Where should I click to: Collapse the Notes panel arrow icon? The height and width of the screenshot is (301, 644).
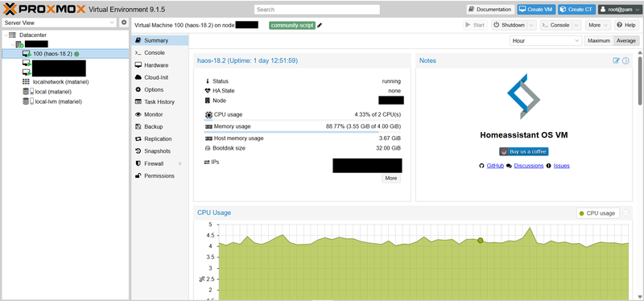(625, 61)
